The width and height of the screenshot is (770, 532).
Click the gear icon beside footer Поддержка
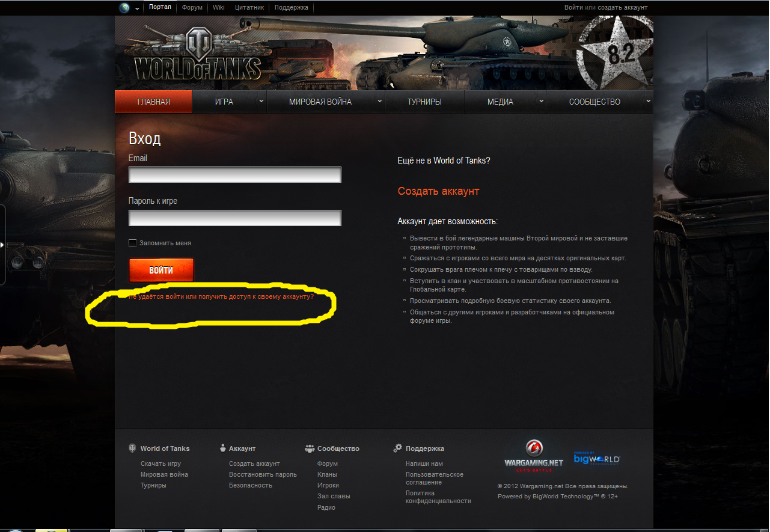398,448
